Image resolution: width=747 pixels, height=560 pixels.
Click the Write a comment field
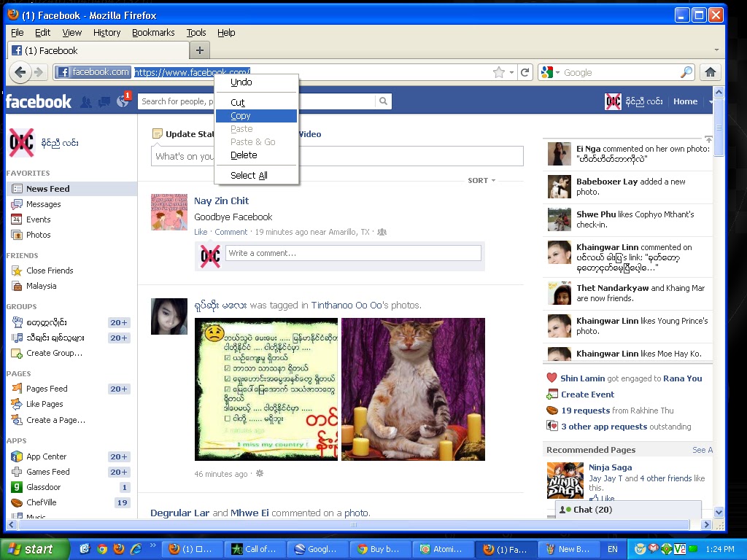click(353, 253)
